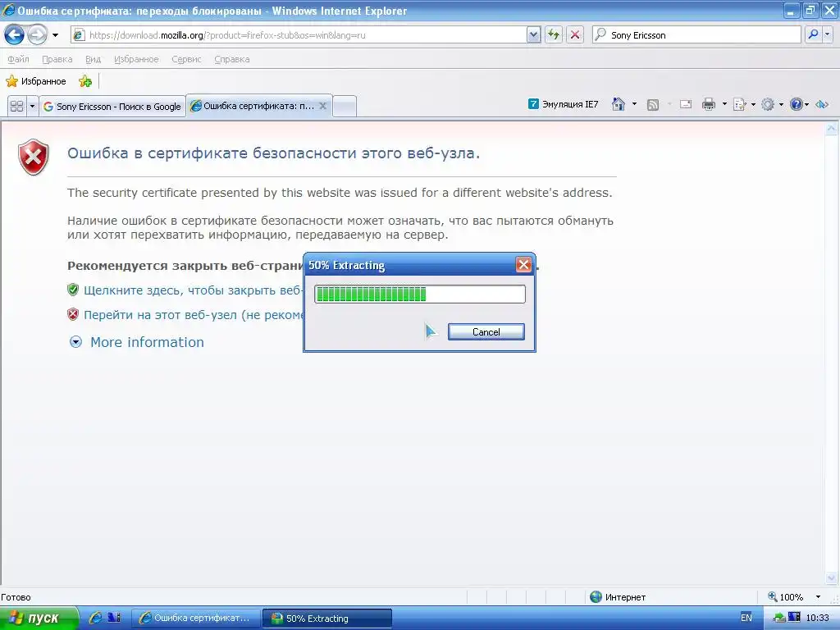Click the EN language indicator
The image size is (840, 630).
tap(746, 618)
